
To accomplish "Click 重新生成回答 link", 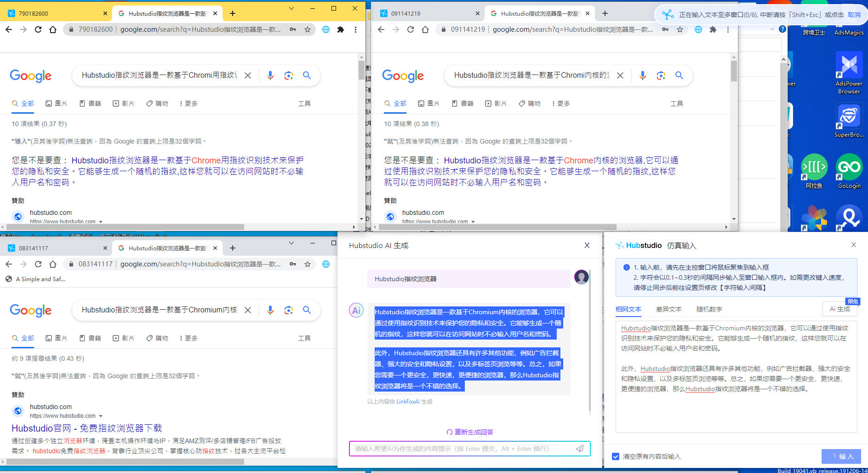I will pos(470,432).
